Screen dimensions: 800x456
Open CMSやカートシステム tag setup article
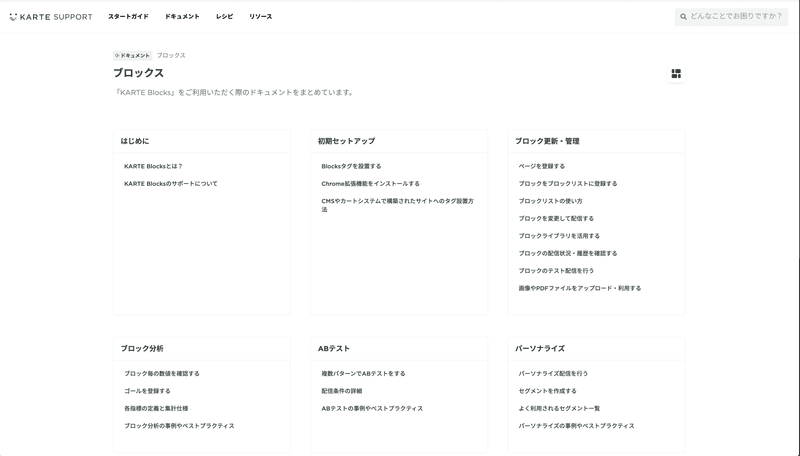pos(397,205)
